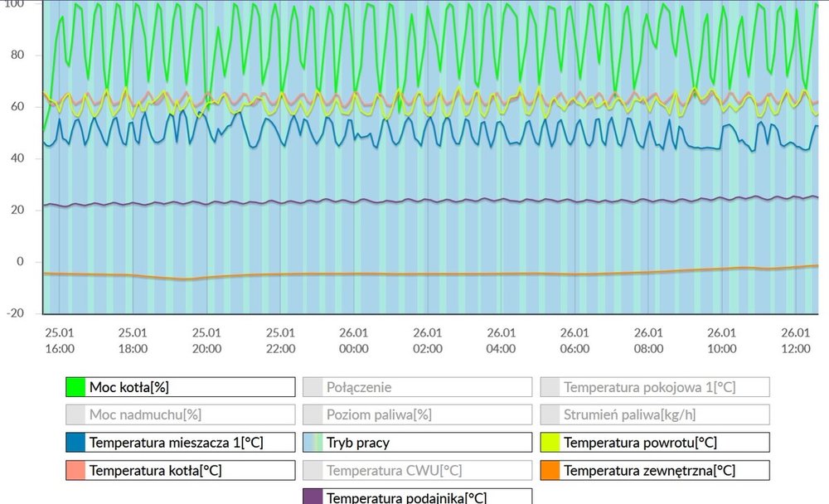This screenshot has width=829, height=504.
Task: Show the Temperatura CWU[°C] series
Action: [417, 470]
